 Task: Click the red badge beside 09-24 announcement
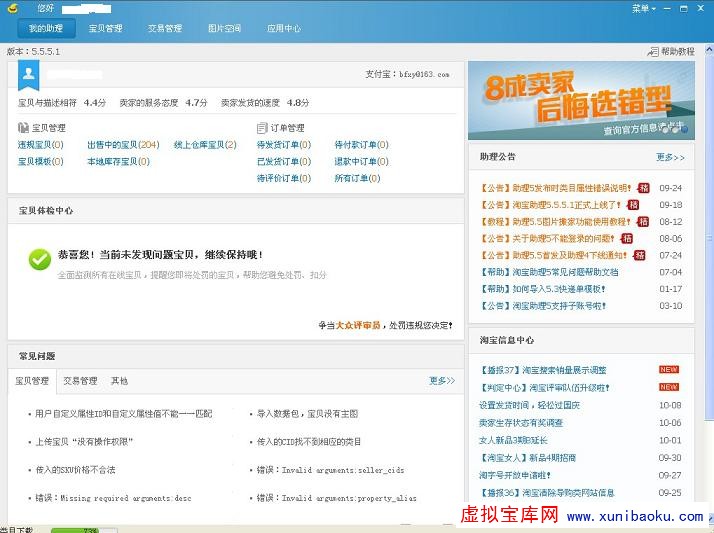pos(644,188)
